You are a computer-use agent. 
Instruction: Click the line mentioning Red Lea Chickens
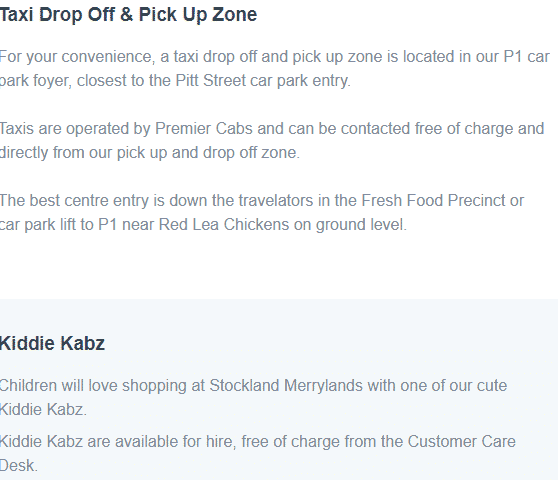pos(203,225)
